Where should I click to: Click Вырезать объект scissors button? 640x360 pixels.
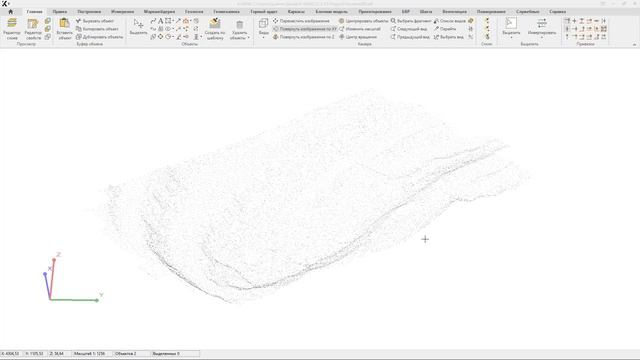[95, 21]
